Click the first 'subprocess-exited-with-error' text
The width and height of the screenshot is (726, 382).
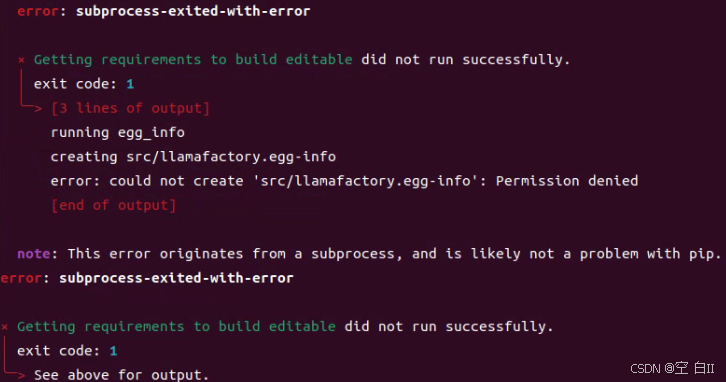(x=193, y=11)
